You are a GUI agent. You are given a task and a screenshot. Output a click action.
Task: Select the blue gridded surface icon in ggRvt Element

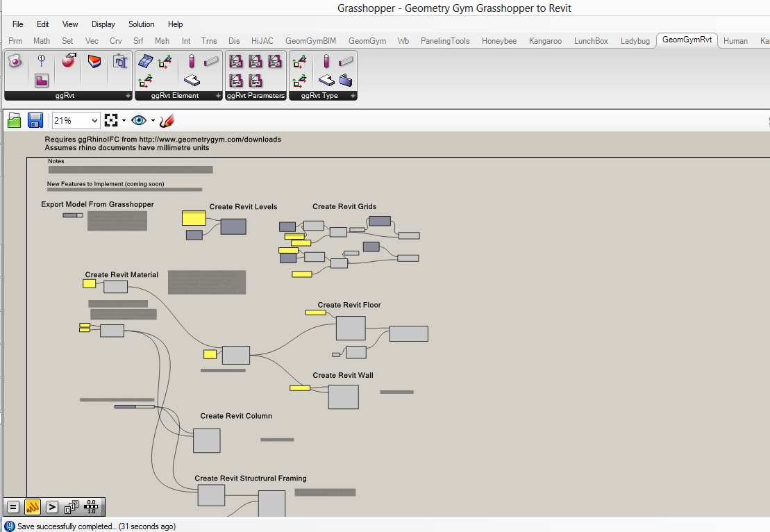click(x=146, y=61)
